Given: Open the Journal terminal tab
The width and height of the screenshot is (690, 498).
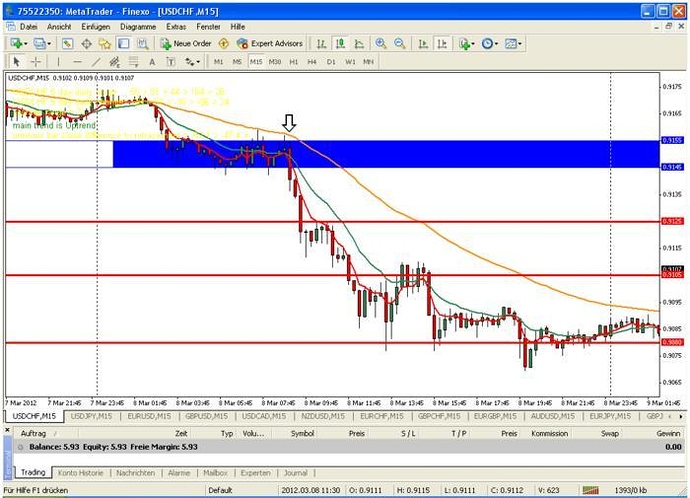Looking at the screenshot, I should click(x=296, y=473).
